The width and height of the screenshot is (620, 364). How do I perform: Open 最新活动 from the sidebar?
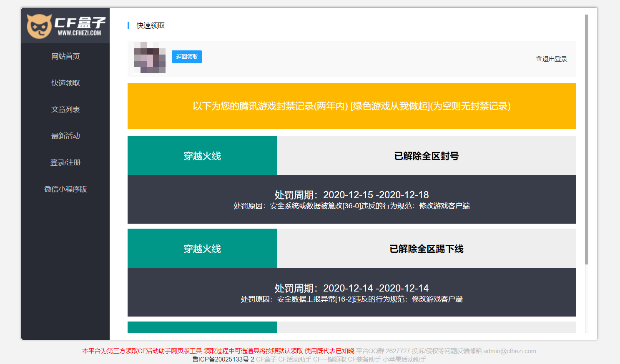(65, 136)
